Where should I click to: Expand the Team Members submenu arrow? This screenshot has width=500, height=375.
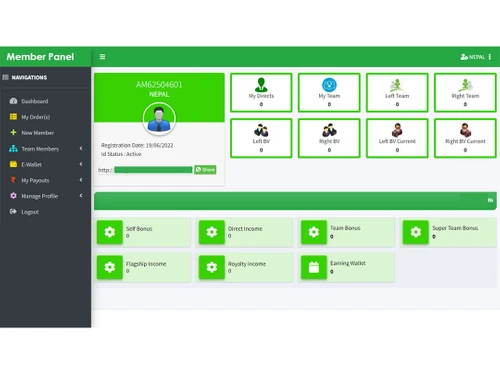point(81,148)
